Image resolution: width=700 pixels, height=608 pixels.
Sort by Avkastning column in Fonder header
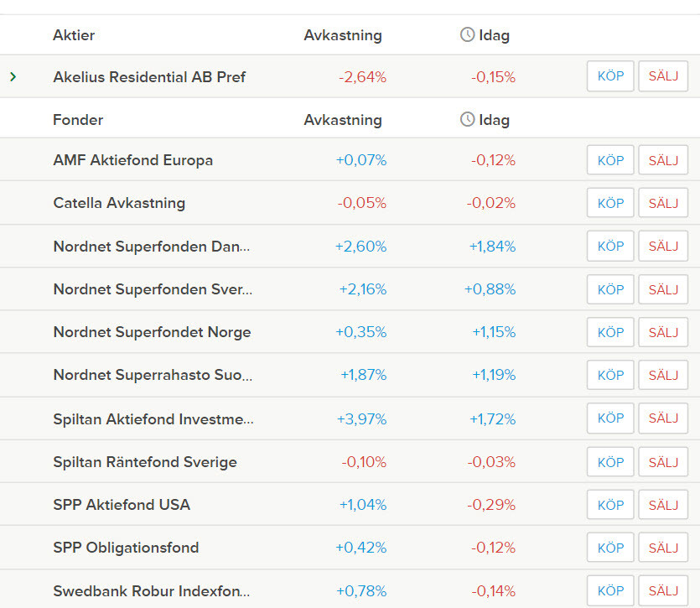(x=342, y=120)
